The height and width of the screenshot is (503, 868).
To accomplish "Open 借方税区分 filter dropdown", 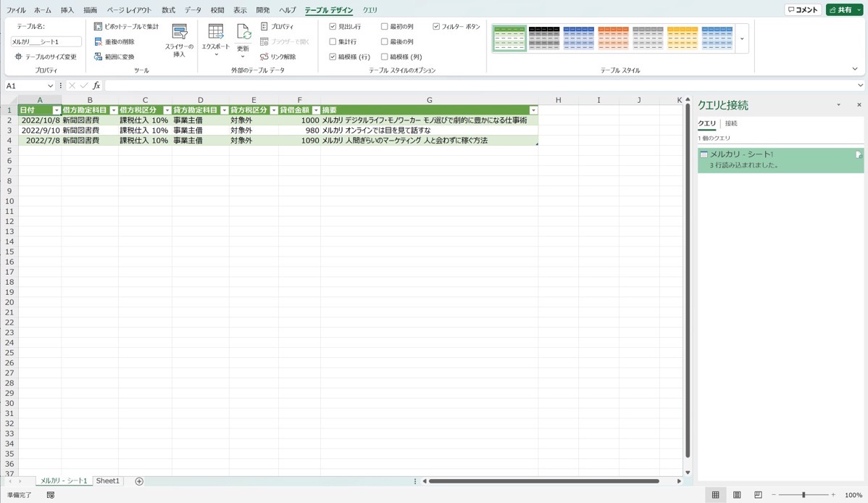I will pyautogui.click(x=167, y=110).
